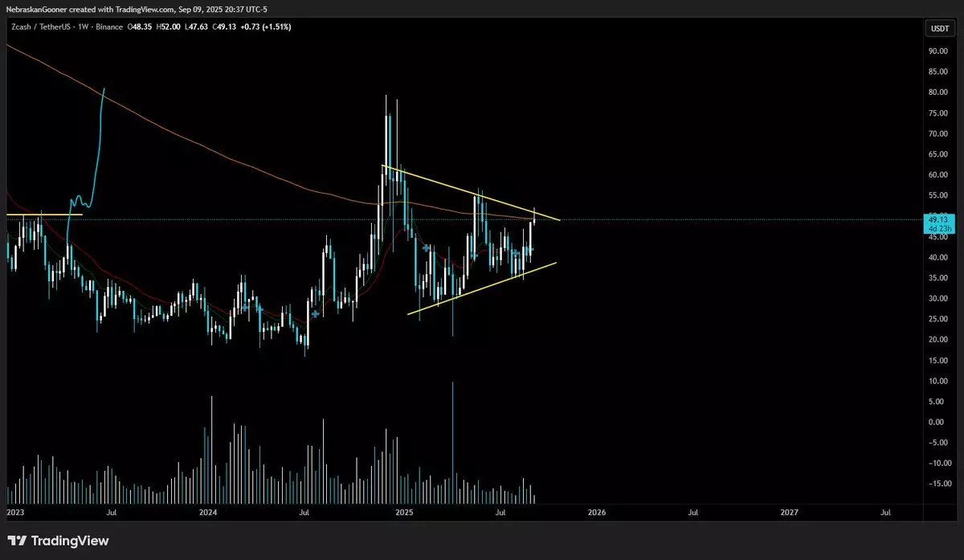Viewport: 964px width, 560px height.
Task: Click the 2026 label on time axis
Action: (596, 512)
